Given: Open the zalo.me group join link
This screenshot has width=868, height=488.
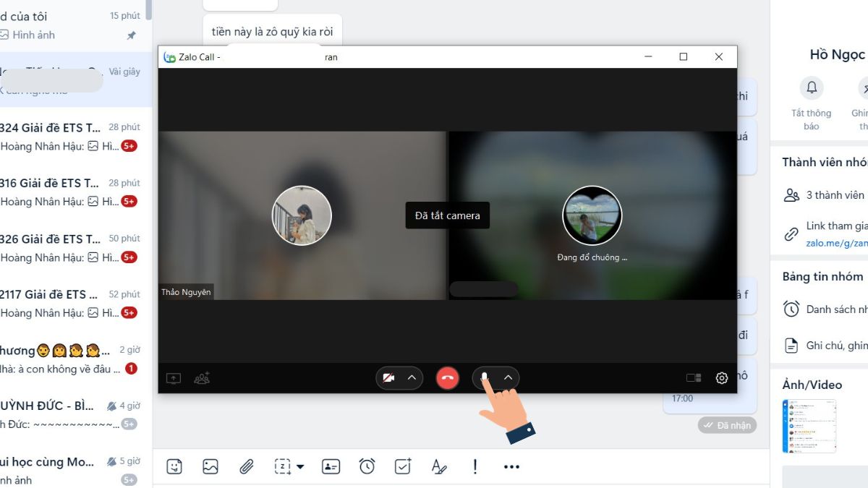Looking at the screenshot, I should pos(836,244).
